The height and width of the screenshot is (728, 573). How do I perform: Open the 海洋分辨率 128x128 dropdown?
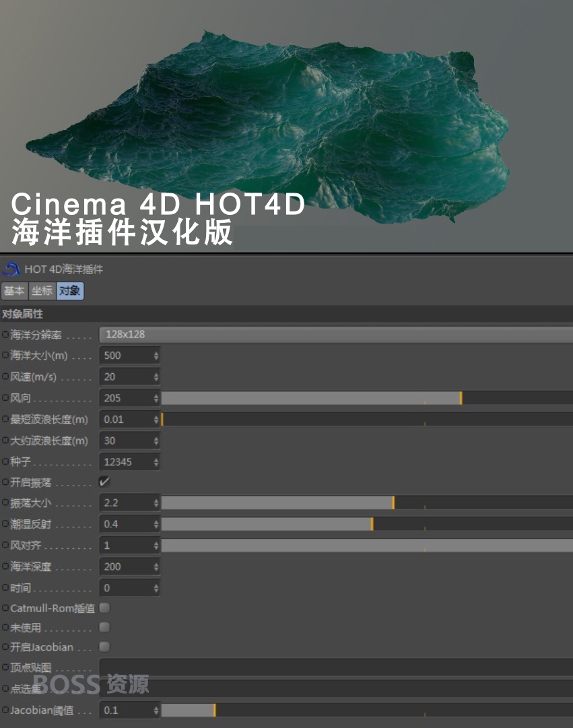pyautogui.click(x=336, y=334)
